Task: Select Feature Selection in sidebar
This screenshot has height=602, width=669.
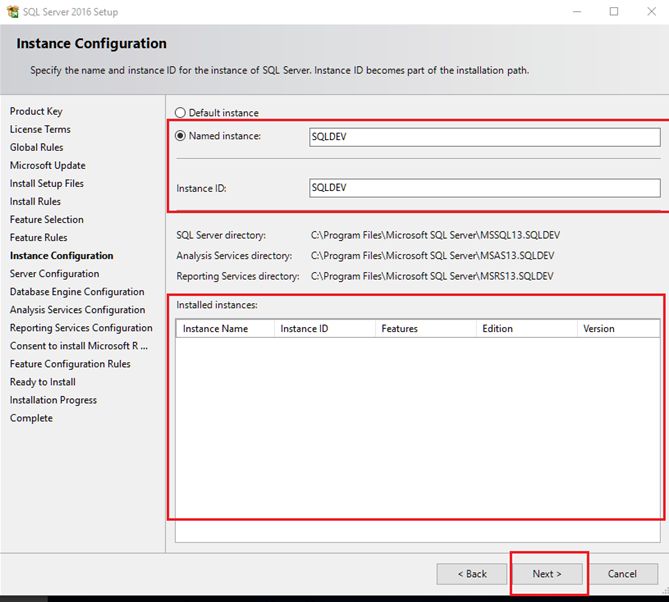Action: click(47, 219)
